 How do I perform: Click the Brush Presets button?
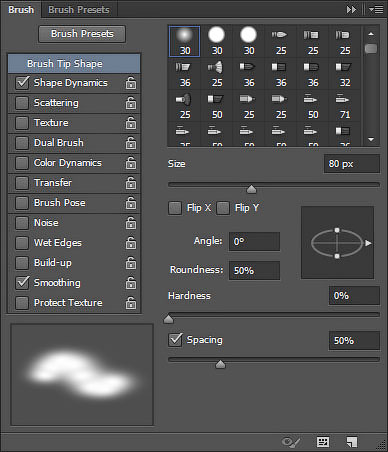[x=82, y=34]
